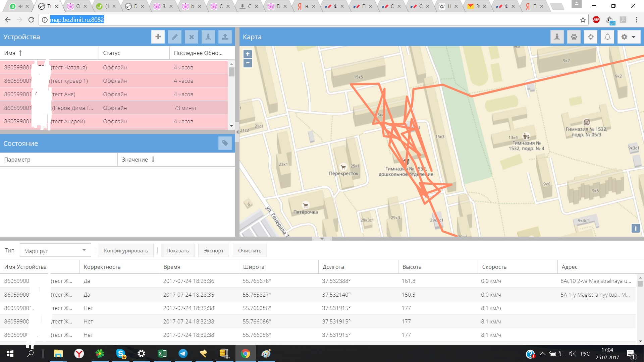Click the remove device X icon
This screenshot has height=362, width=644.
coord(191,37)
